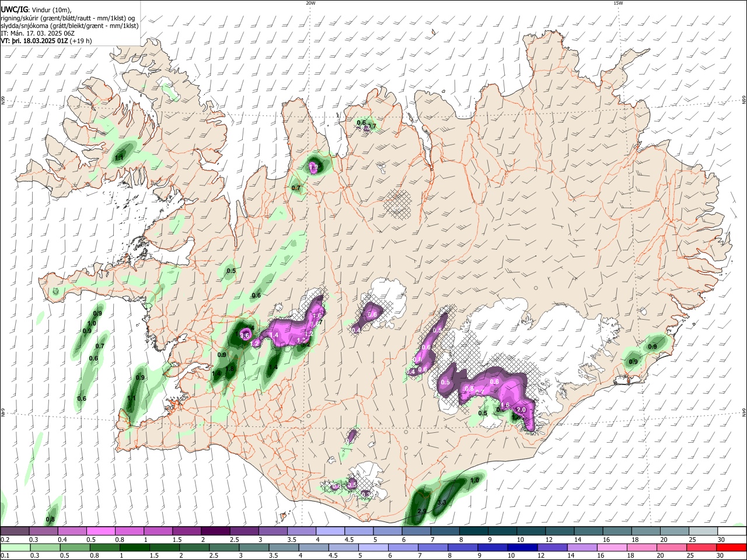Click the 'rigning/skúrir' legend description line

click(68, 17)
